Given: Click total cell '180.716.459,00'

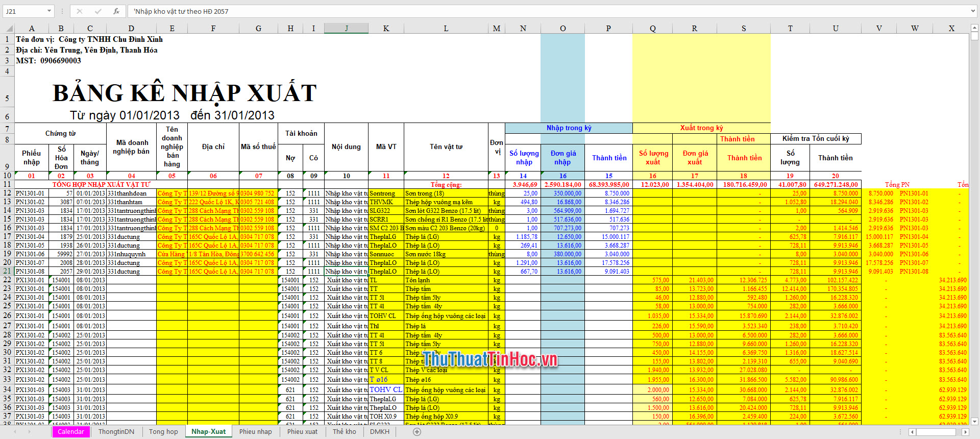Looking at the screenshot, I should click(x=744, y=185).
